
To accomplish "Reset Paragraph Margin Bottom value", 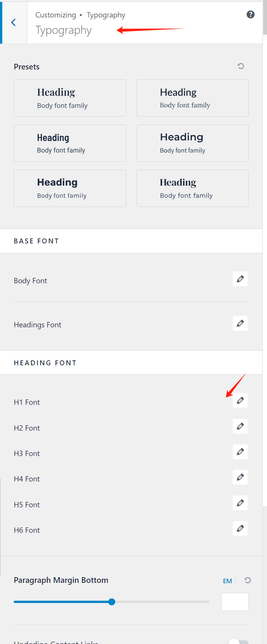I will click(x=248, y=580).
